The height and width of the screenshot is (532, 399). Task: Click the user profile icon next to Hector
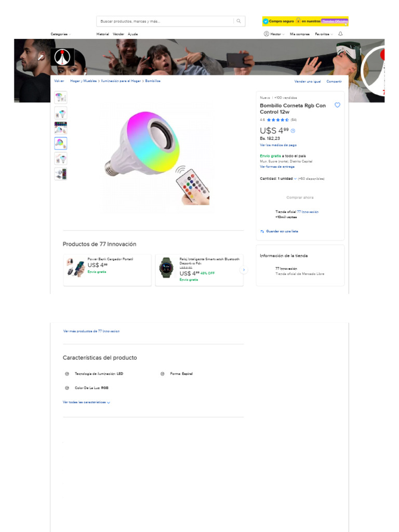(x=267, y=34)
